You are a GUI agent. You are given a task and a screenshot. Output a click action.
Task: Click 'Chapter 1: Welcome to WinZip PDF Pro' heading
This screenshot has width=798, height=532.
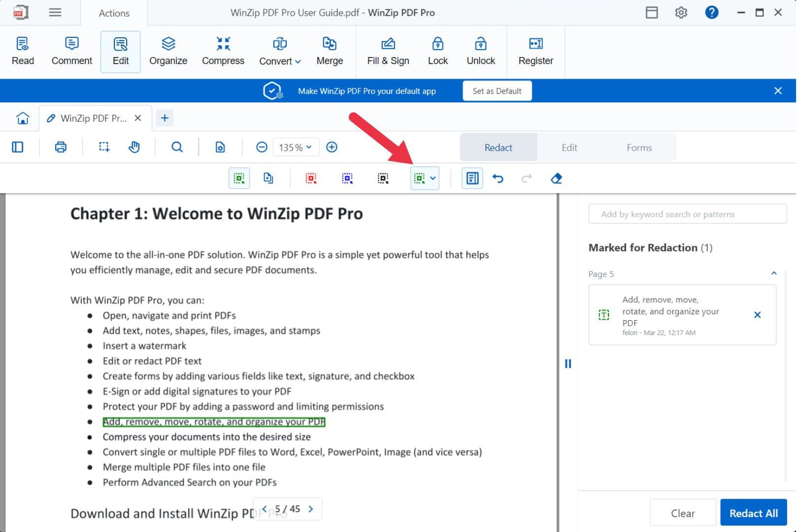[x=217, y=214]
